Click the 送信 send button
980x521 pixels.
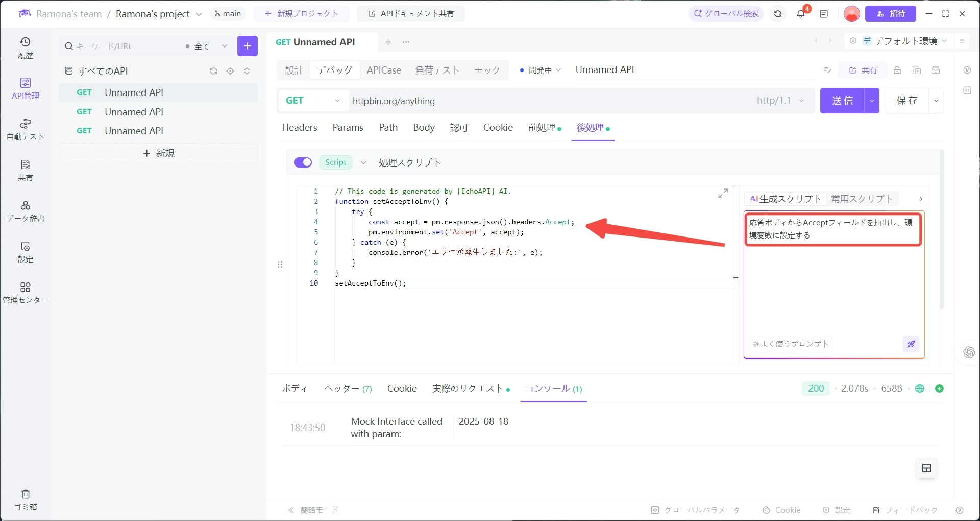(842, 101)
